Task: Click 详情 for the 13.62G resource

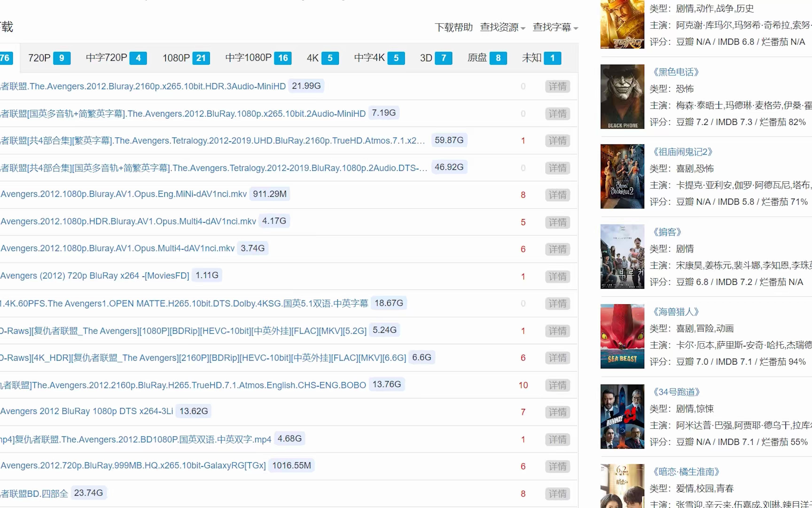Action: [557, 412]
